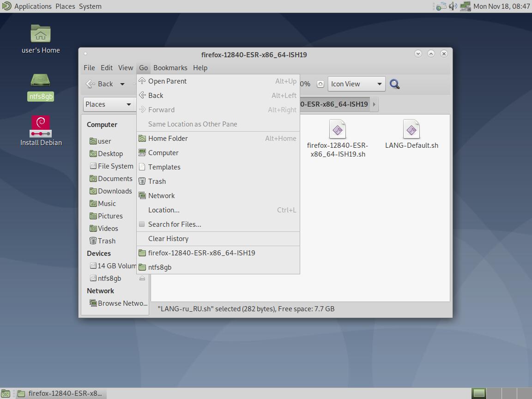Choose Templates from the Go menu

click(218, 167)
